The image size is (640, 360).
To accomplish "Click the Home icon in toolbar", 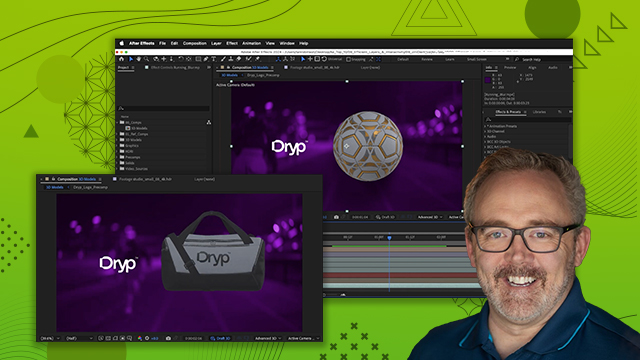I will coord(121,59).
